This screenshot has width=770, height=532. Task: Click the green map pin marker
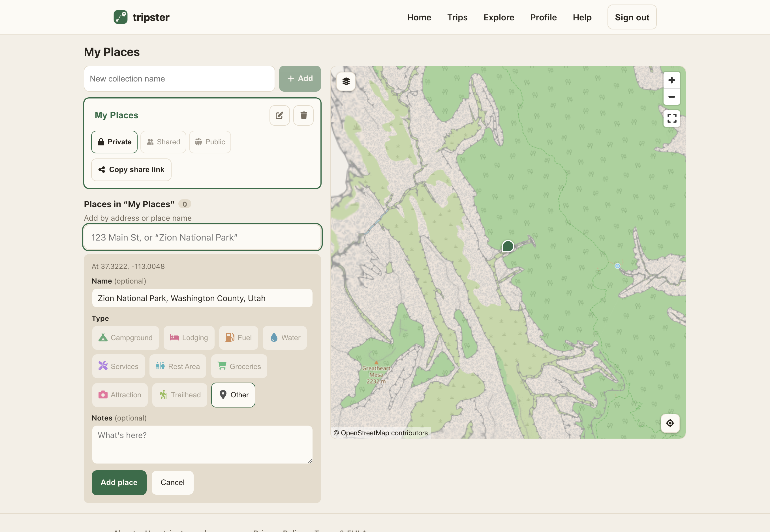pos(508,246)
